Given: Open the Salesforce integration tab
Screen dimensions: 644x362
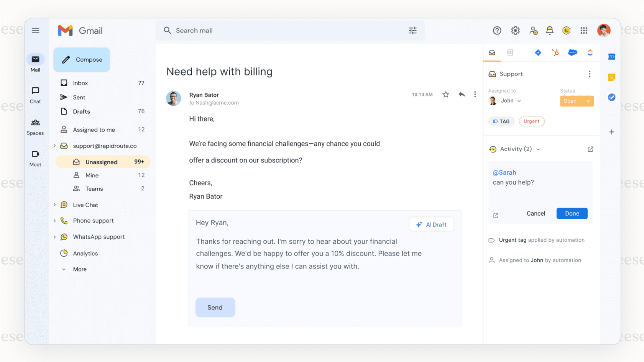Looking at the screenshot, I should pyautogui.click(x=572, y=52).
